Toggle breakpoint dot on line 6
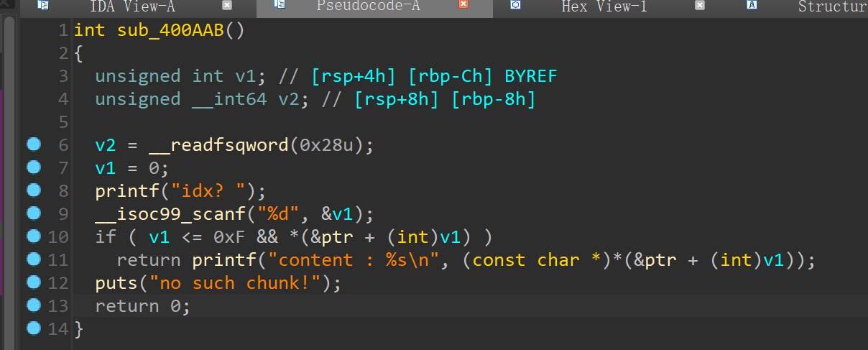Viewport: 868px width, 350px height. pyautogui.click(x=32, y=145)
